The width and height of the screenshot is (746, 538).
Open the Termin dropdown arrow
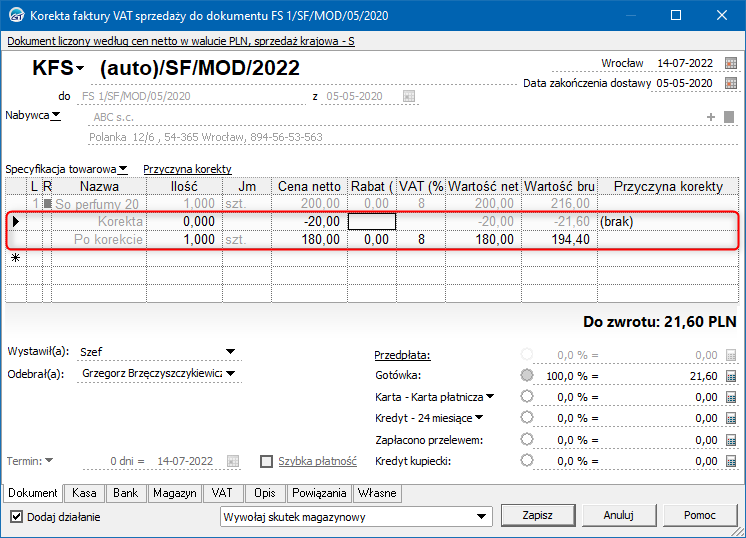point(49,460)
